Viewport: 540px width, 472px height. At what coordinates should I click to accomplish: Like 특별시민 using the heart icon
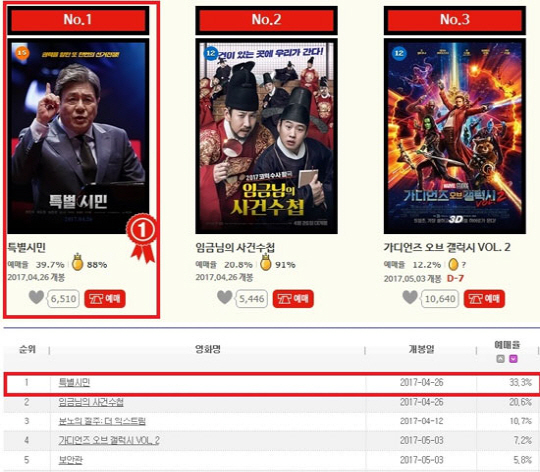(x=37, y=297)
